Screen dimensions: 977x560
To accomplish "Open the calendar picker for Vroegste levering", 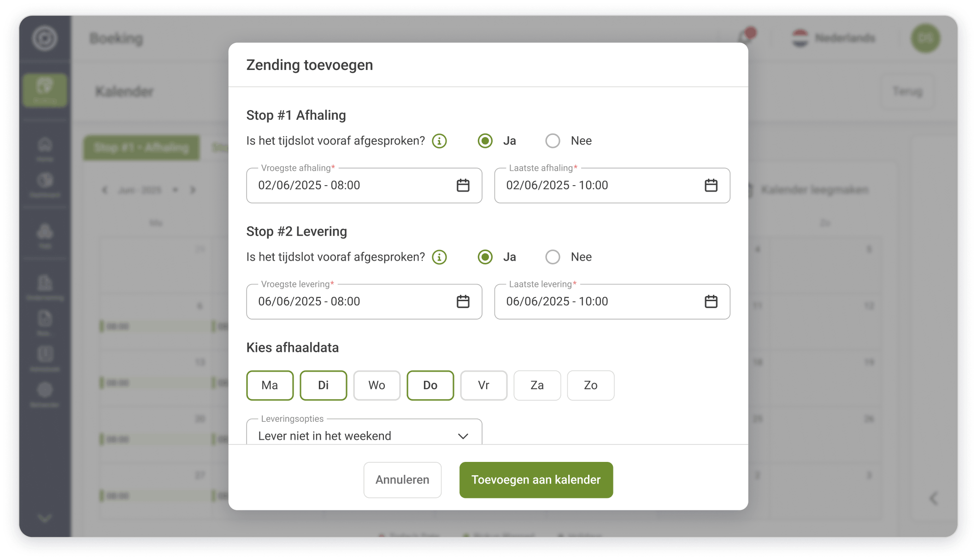I will pyautogui.click(x=463, y=302).
